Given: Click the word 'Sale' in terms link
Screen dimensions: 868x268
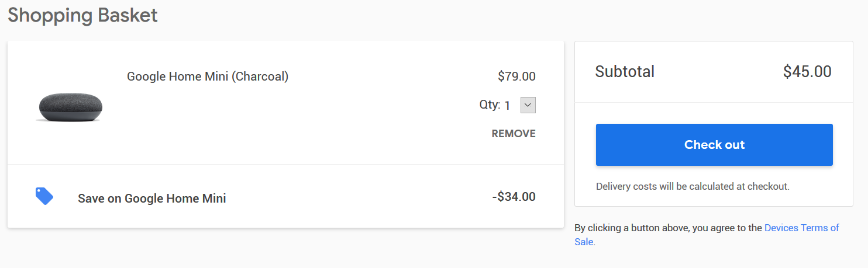Looking at the screenshot, I should pos(584,242).
